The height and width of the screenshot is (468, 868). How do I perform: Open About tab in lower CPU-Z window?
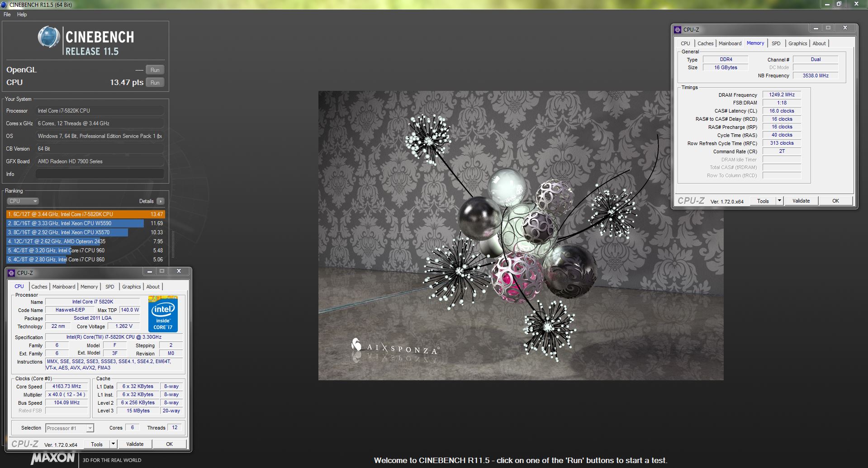(x=153, y=287)
